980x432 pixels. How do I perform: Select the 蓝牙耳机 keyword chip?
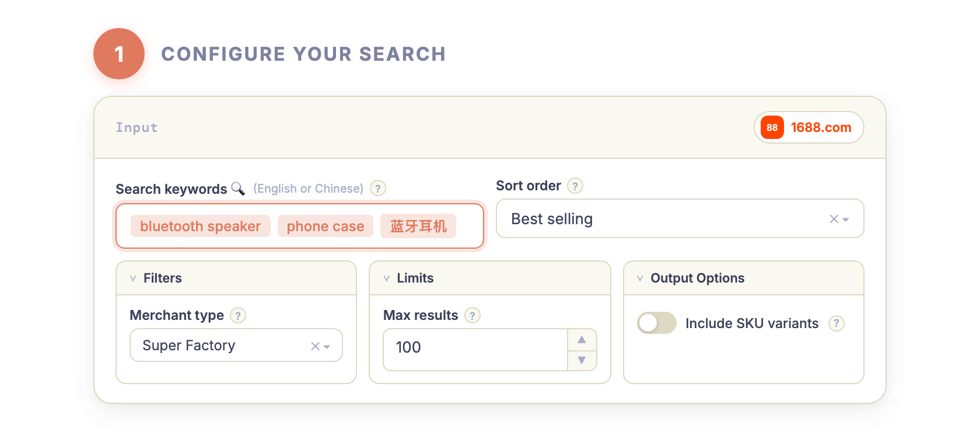[x=418, y=226]
